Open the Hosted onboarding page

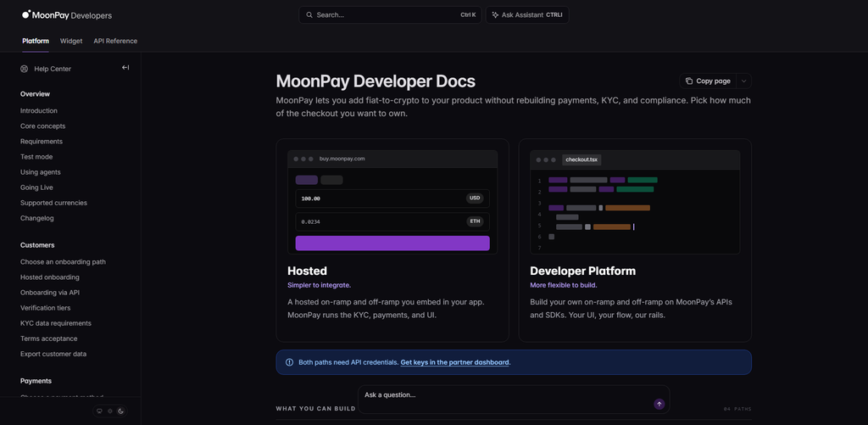[50, 277]
